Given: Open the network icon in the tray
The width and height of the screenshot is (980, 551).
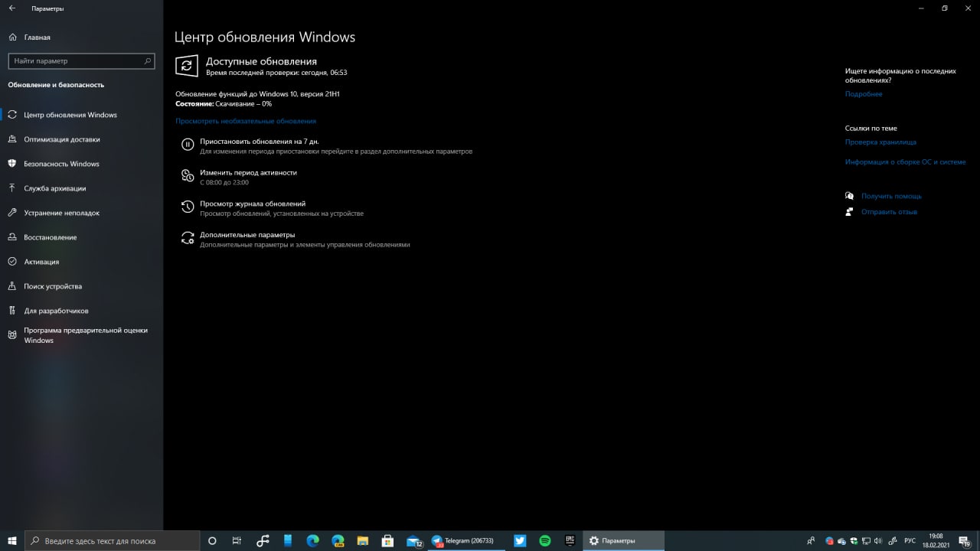Looking at the screenshot, I should [x=866, y=541].
